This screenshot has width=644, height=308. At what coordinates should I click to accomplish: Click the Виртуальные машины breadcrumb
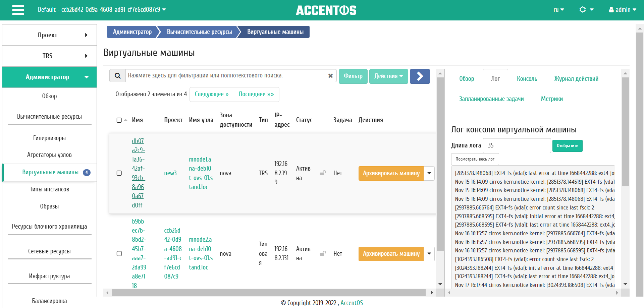pyautogui.click(x=275, y=32)
